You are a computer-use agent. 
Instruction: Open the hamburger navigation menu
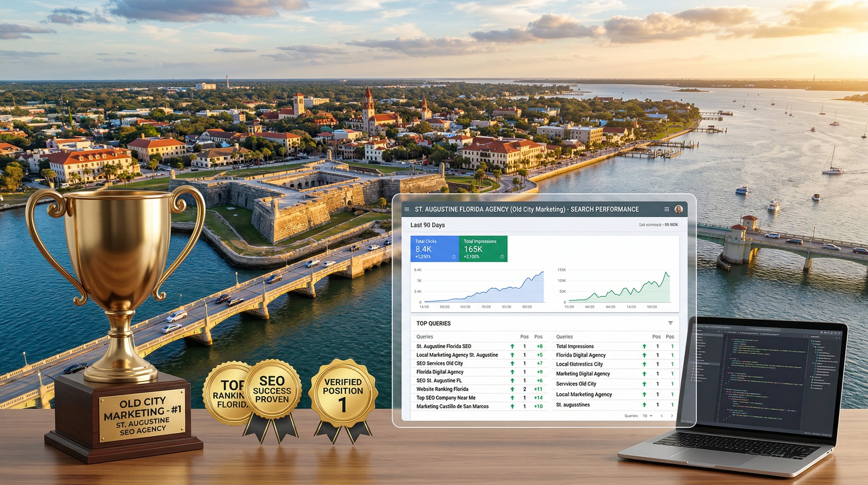point(407,209)
